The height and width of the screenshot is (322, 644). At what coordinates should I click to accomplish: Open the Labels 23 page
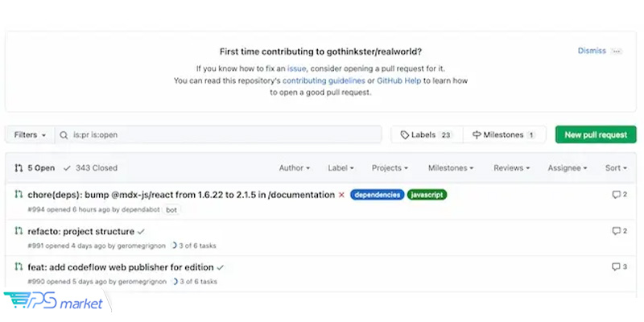(427, 135)
